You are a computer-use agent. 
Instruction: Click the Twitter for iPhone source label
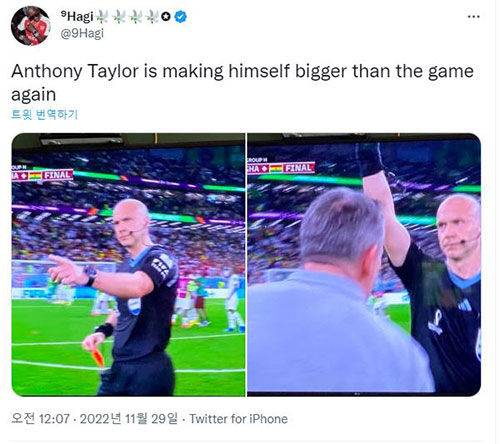tap(238, 419)
